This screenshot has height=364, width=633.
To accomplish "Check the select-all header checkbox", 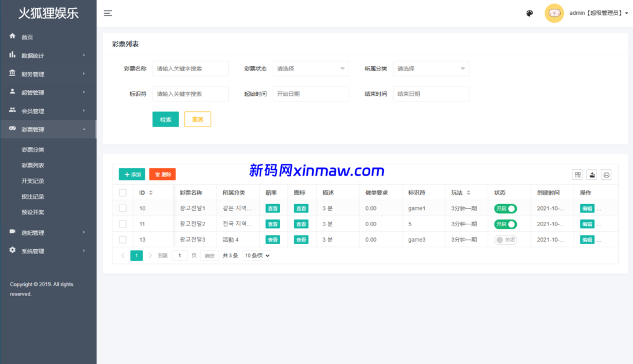I will coord(123,192).
